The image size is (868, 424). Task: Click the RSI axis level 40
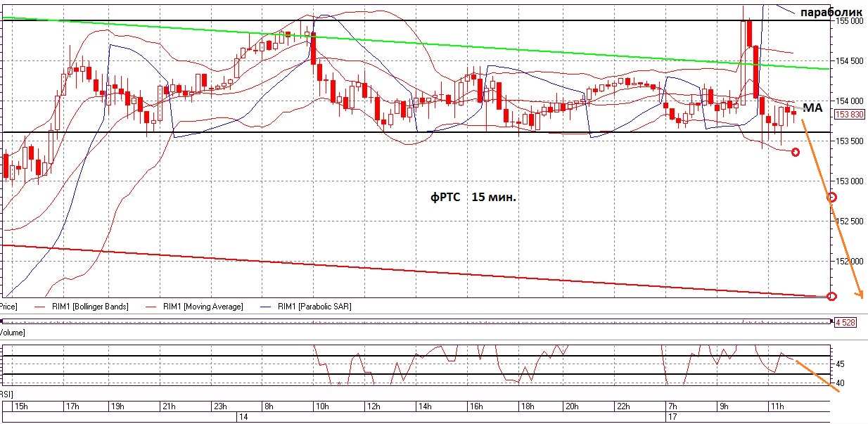point(841,383)
